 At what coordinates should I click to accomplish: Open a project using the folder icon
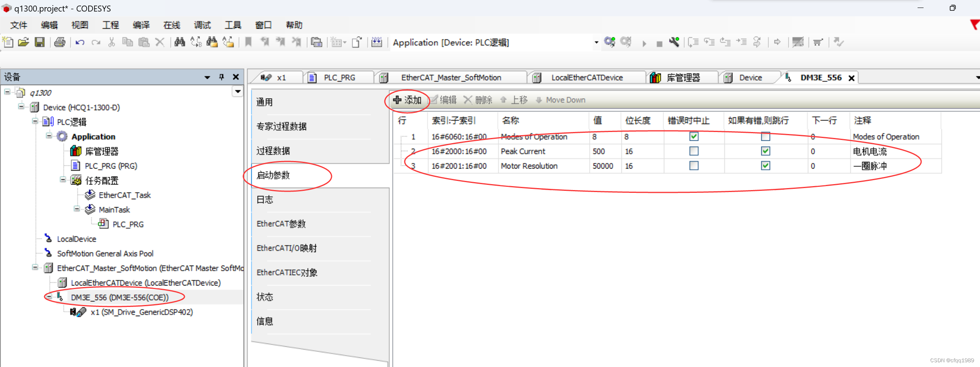23,42
